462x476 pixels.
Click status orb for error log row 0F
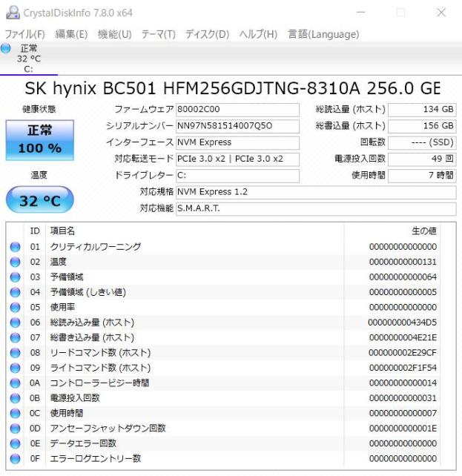click(x=15, y=459)
